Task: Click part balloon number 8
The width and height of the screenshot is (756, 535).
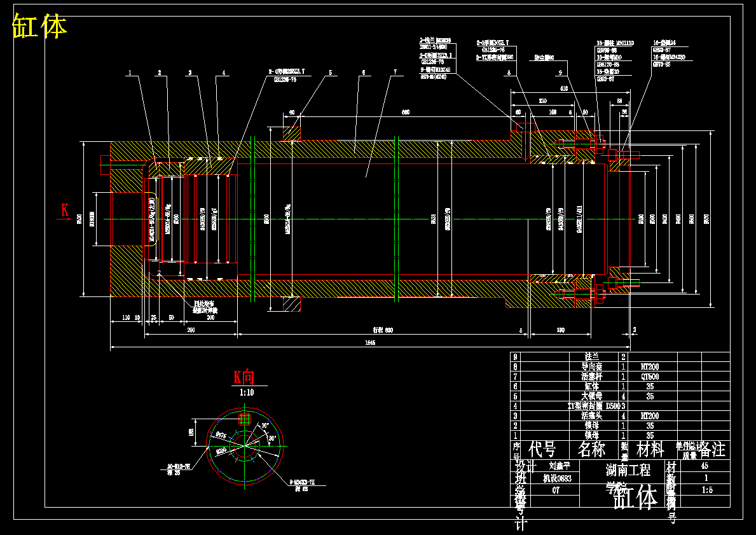Action: click(509, 73)
